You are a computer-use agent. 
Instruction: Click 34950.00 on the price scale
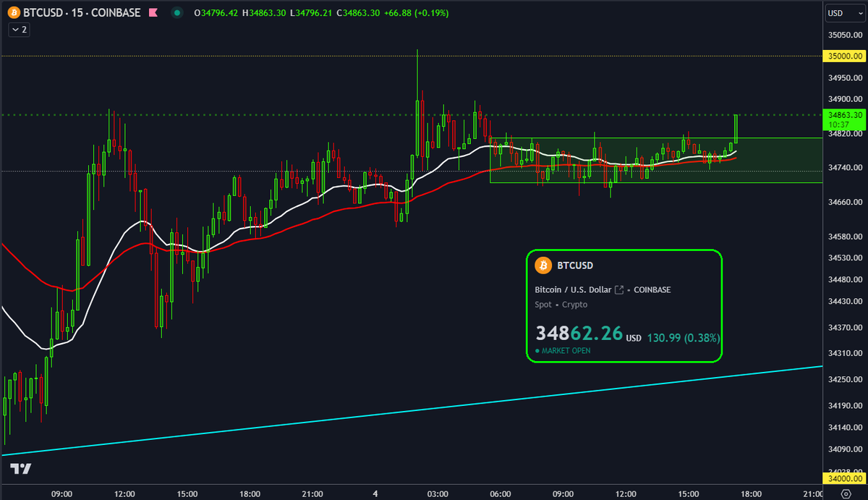click(844, 77)
